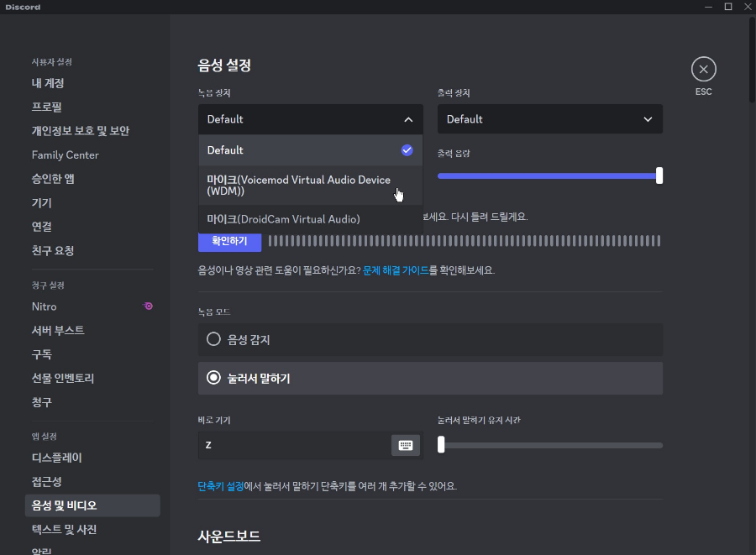
Task: Open the 단축키 설정 link
Action: click(221, 486)
